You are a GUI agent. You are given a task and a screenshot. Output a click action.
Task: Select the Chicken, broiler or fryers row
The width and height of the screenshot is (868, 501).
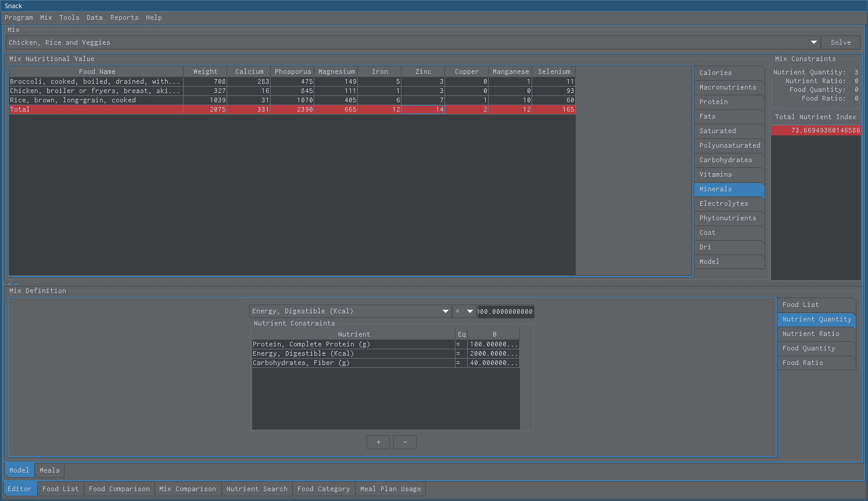click(292, 91)
